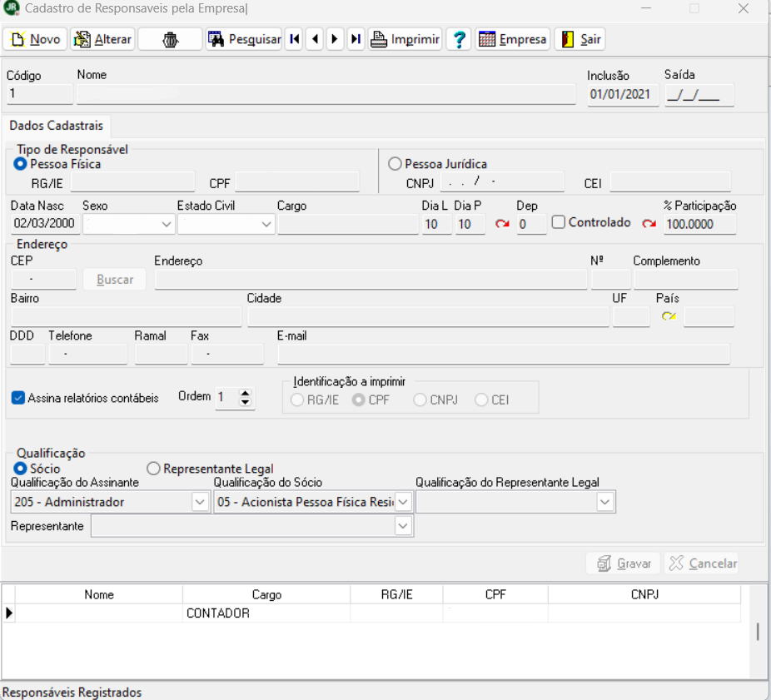771x700 pixels.
Task: Click the CNPJ input field
Action: (x=502, y=182)
